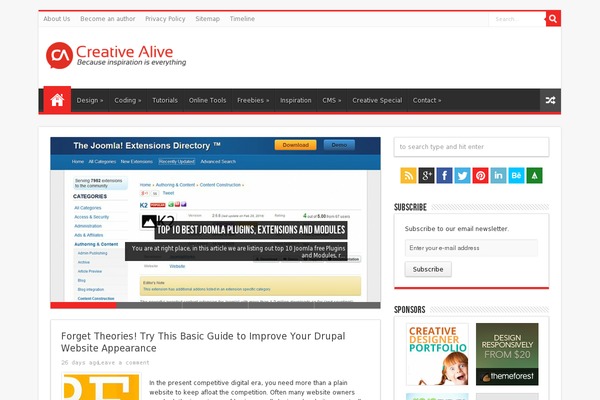Viewport: 600px width, 400px height.
Task: Open the Top 10 Best Joomla Plugins slide title
Action: pos(251,230)
